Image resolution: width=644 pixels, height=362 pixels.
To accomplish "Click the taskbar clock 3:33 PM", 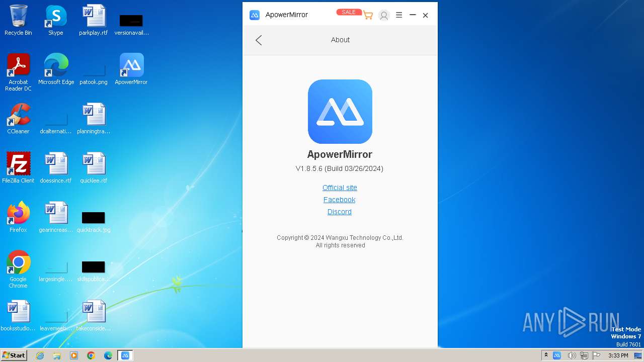I will [x=618, y=355].
